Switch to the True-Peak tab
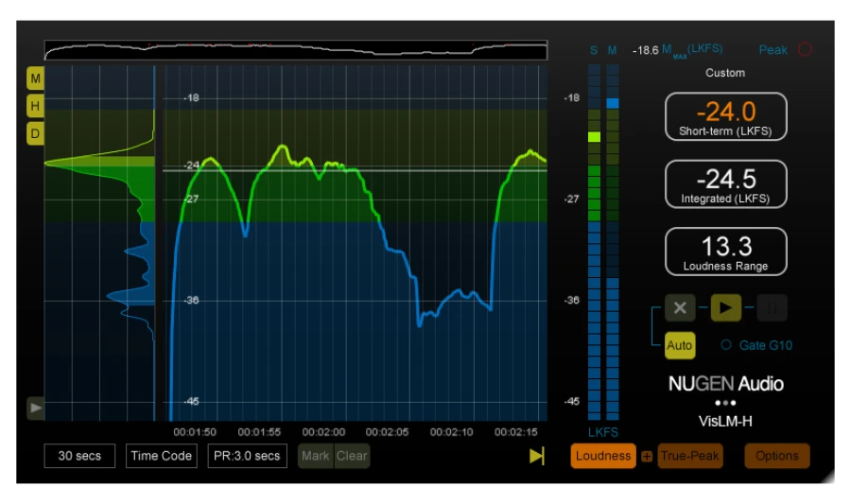Viewport: 851px width, 504px height. tap(690, 456)
